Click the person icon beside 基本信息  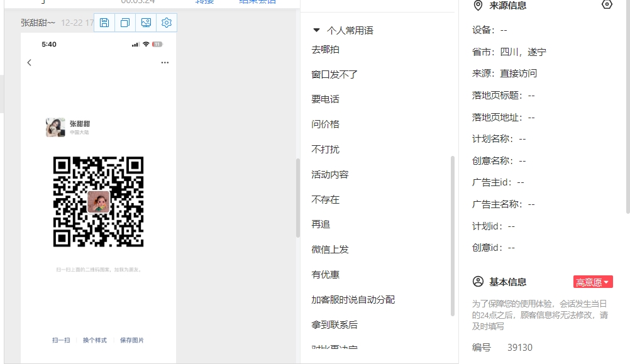[478, 281]
